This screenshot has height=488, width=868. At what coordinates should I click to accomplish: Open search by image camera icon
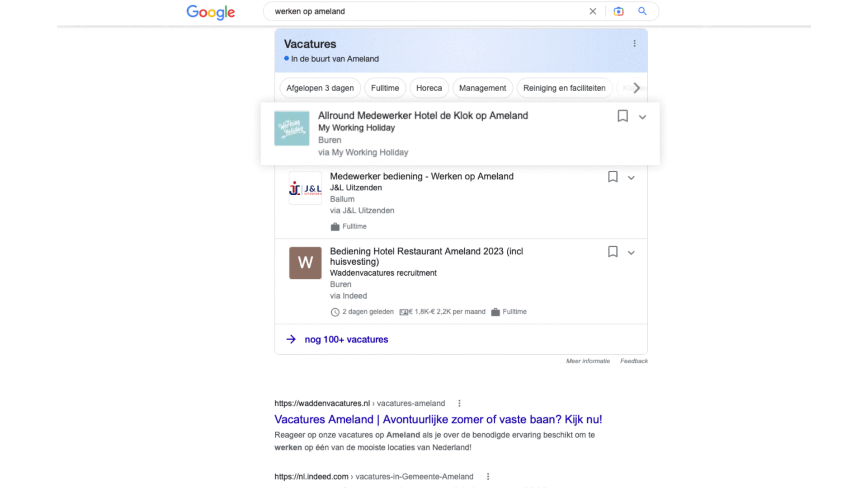click(618, 11)
